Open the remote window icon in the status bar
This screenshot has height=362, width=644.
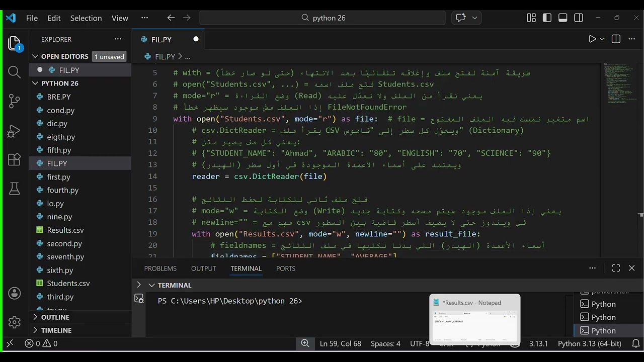(x=10, y=343)
